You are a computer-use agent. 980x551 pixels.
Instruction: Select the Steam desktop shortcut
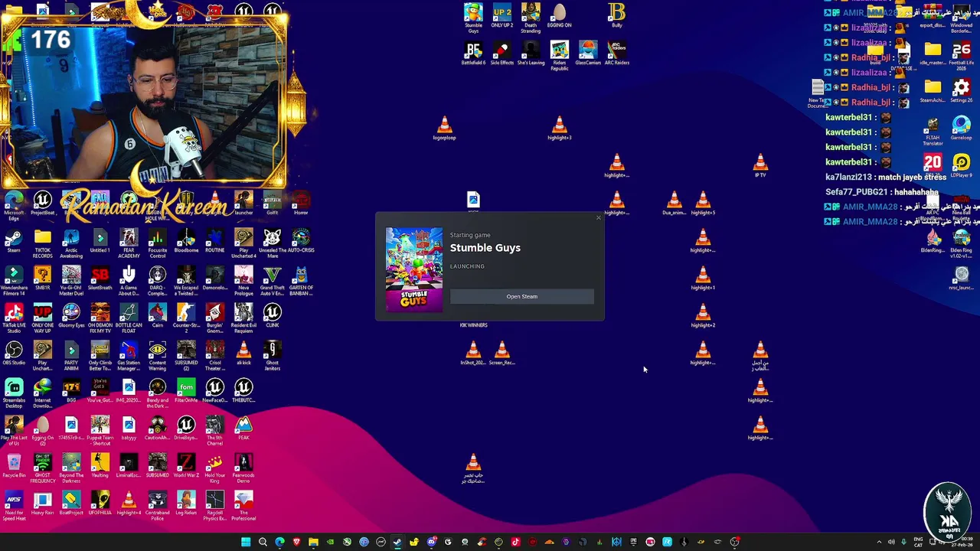point(14,240)
